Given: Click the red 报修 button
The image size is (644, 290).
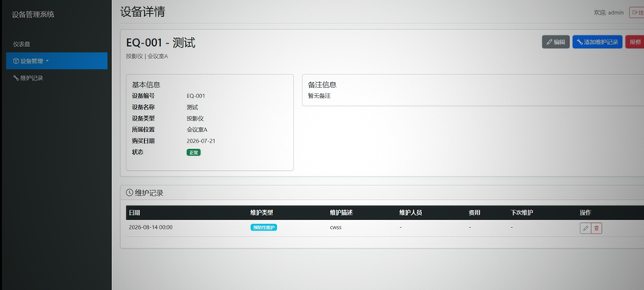Looking at the screenshot, I should [635, 42].
